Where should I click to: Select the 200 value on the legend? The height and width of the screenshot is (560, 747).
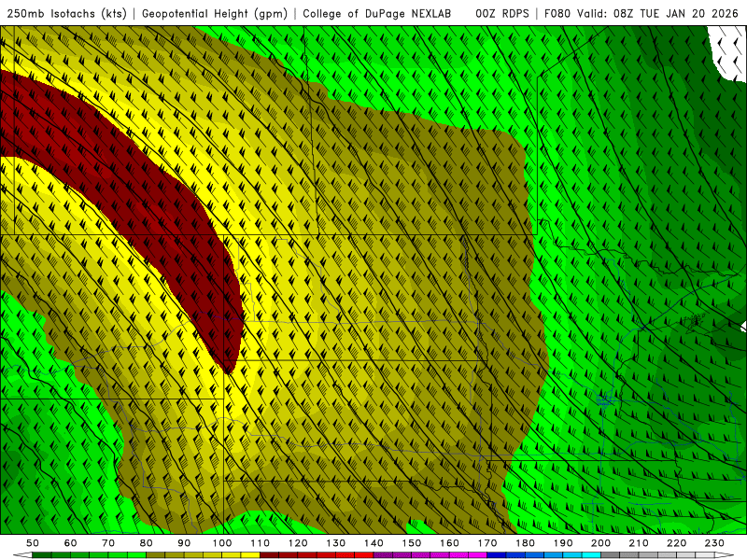pyautogui.click(x=601, y=543)
